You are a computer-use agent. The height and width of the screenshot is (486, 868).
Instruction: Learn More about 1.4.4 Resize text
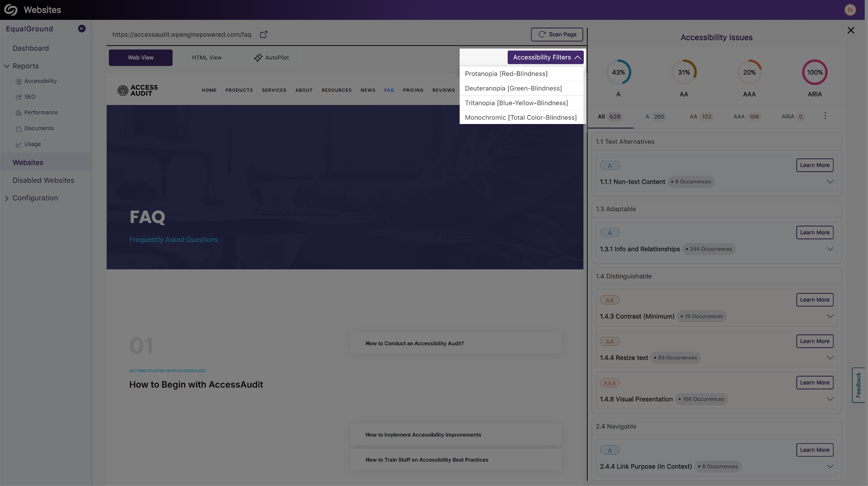[x=815, y=341]
